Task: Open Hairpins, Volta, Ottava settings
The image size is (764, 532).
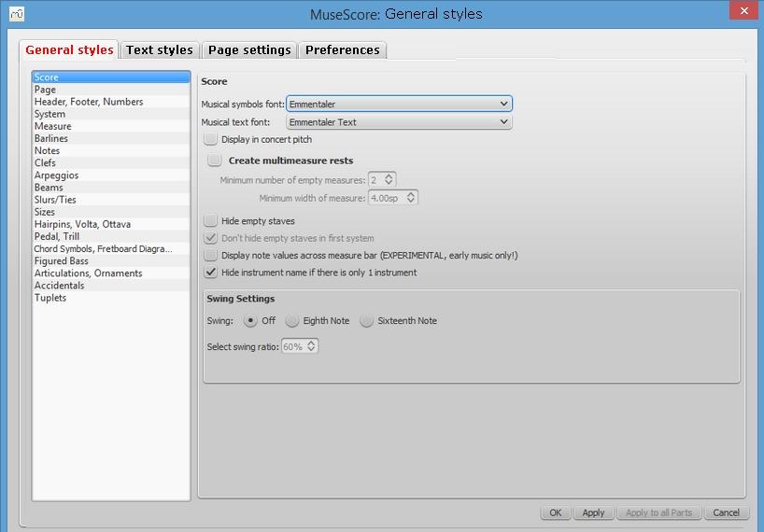Action: (x=111, y=224)
